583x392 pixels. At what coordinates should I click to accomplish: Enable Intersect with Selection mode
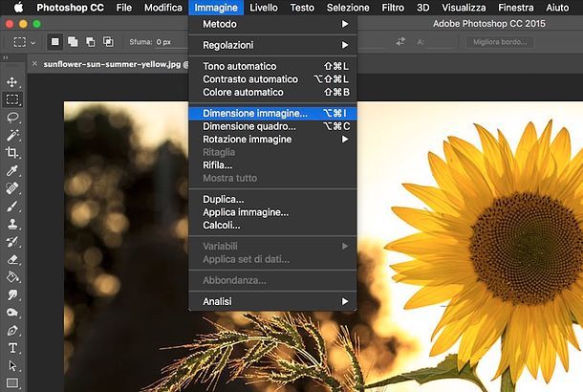[106, 42]
